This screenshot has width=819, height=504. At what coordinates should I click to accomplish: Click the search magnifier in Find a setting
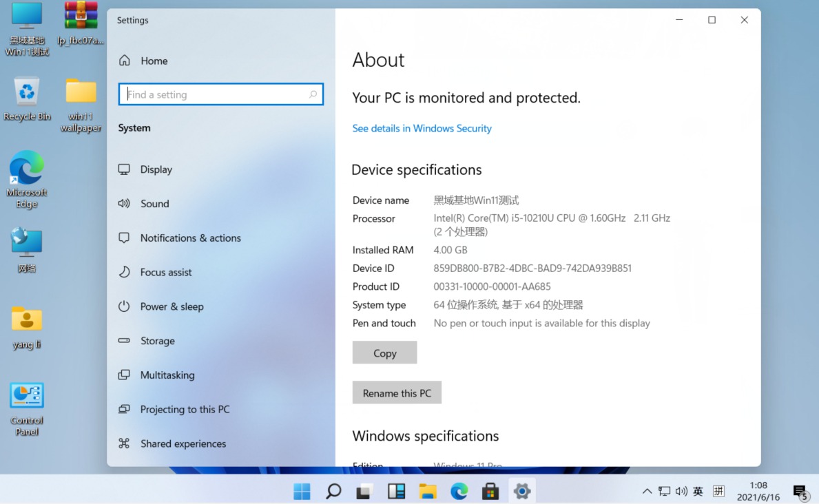(312, 94)
